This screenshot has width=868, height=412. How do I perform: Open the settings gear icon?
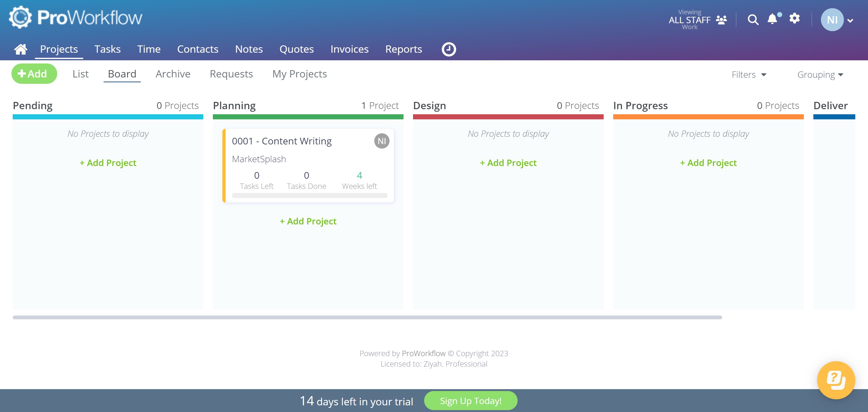[x=794, y=18]
